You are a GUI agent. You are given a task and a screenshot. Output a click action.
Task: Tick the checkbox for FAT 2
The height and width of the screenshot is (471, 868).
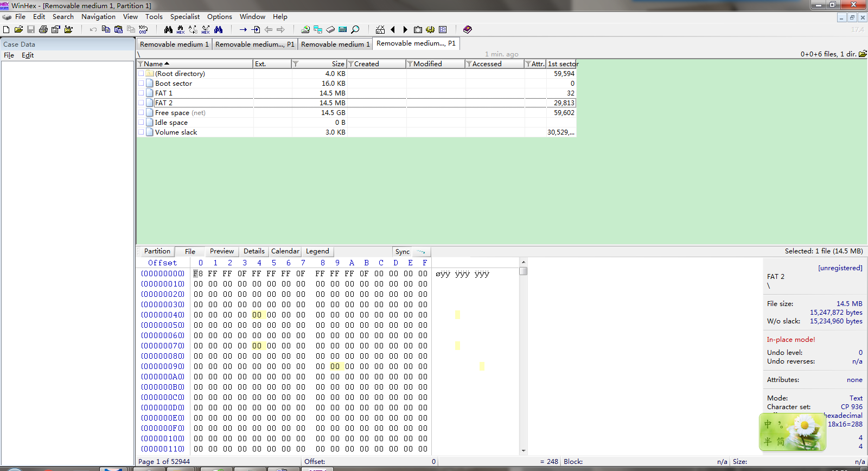coord(141,103)
